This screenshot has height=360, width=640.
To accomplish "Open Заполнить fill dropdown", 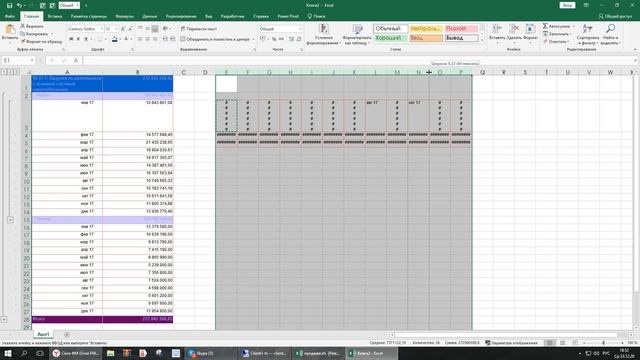I will pyautogui.click(x=570, y=34).
